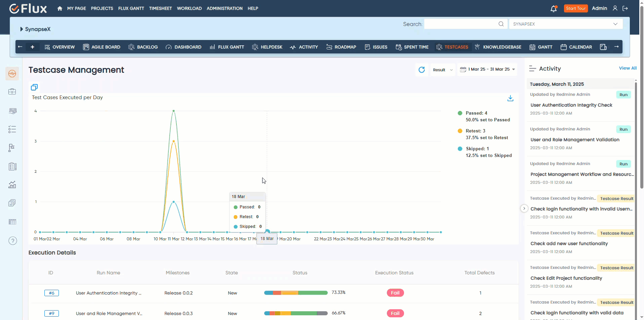This screenshot has width=644, height=320.
Task: Click the search magnifier icon
Action: click(x=501, y=24)
